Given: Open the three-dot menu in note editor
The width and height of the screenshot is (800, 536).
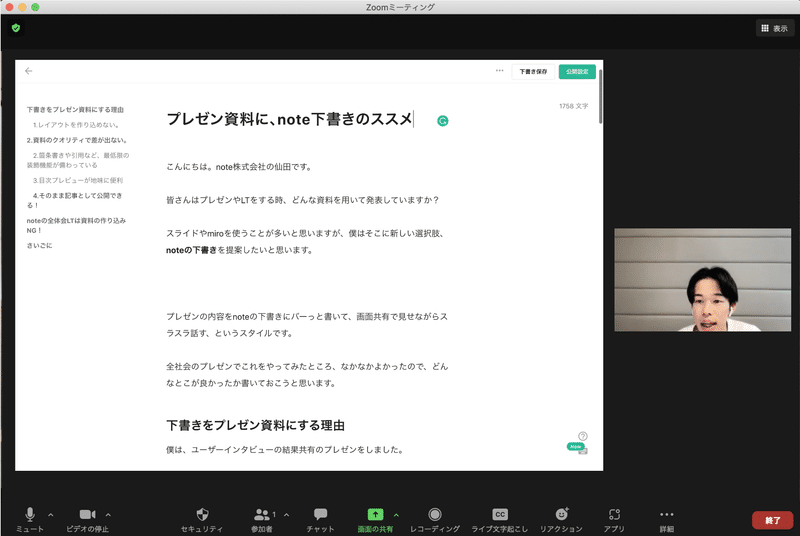Looking at the screenshot, I should 499,70.
